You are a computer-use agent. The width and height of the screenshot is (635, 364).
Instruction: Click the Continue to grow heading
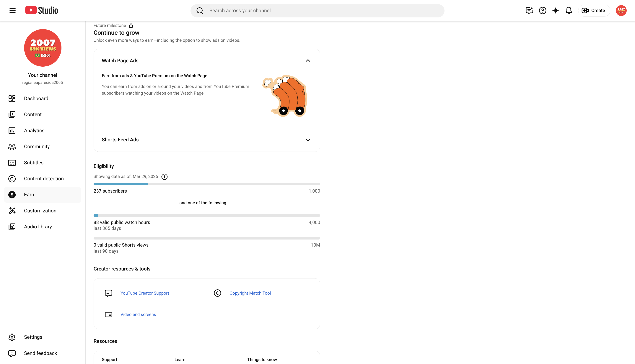point(116,33)
